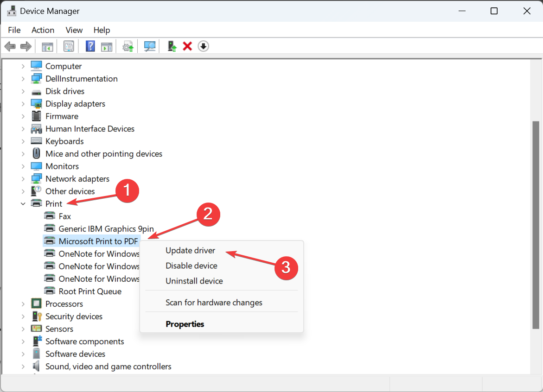Expand the Display adapters node
Screen dimensions: 543x392
coord(23,104)
